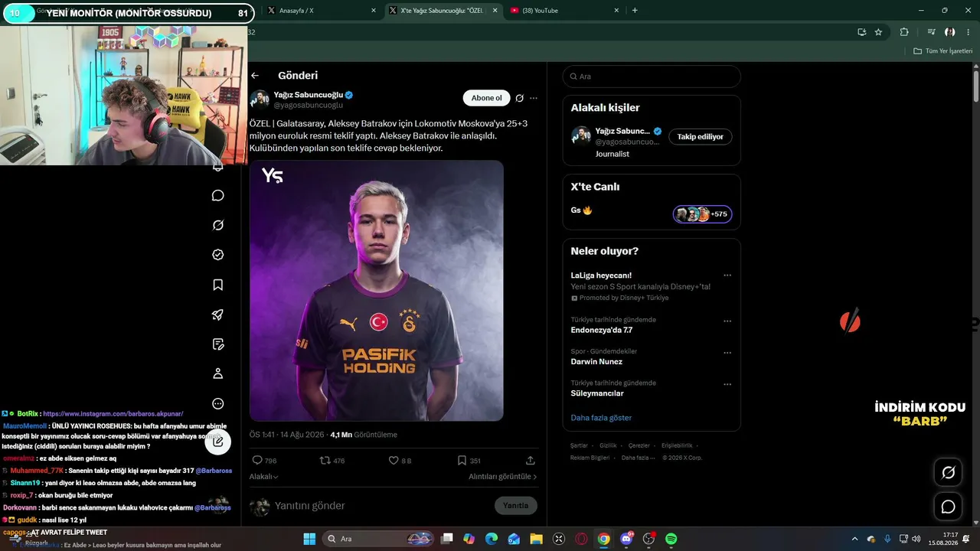Open Grok icon in X left sidebar
Viewport: 980px width, 551px height.
(x=218, y=225)
